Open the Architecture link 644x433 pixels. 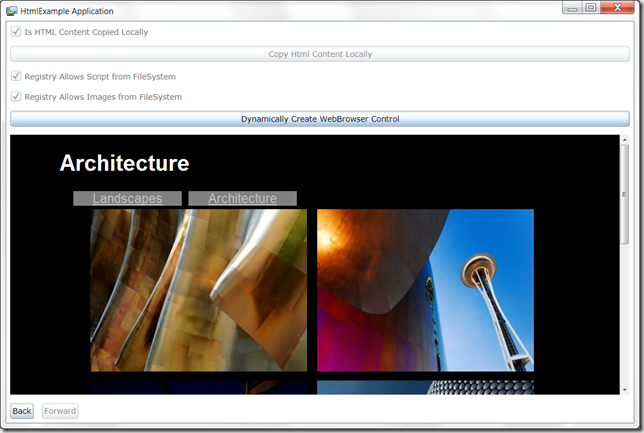[x=242, y=198]
